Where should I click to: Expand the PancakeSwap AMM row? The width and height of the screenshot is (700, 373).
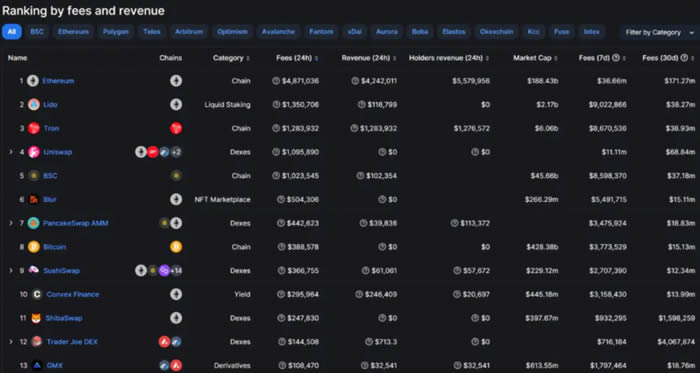11,223
